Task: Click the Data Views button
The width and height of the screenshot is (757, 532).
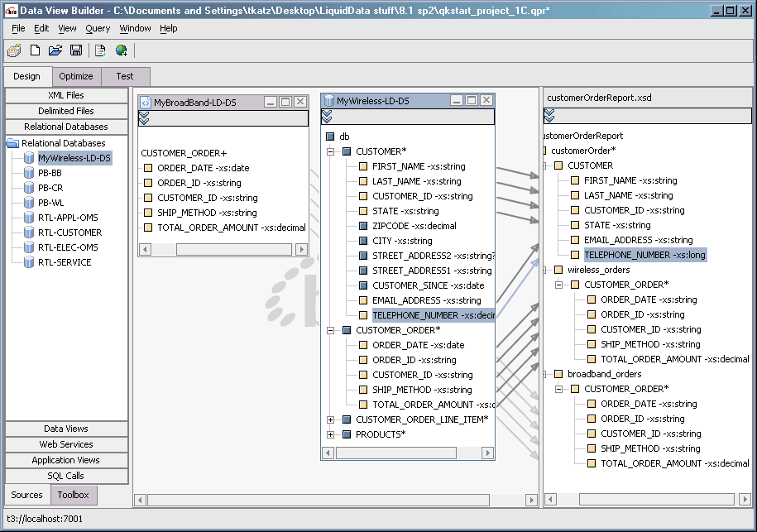Action: (66, 429)
